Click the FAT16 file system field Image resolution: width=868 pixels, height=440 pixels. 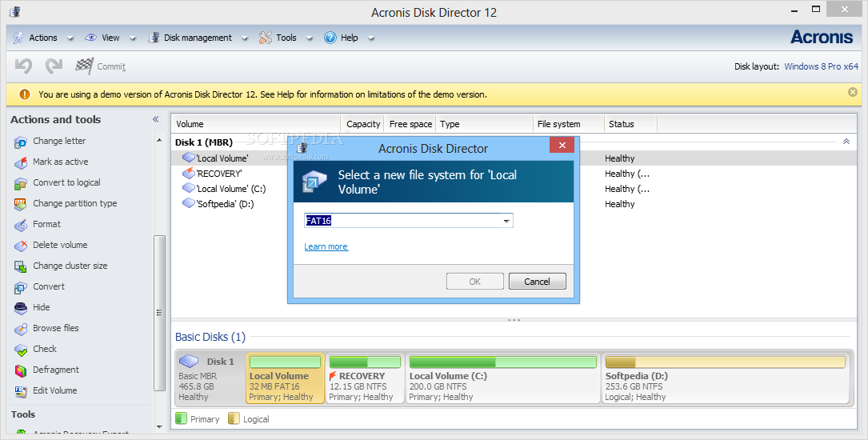pos(409,221)
